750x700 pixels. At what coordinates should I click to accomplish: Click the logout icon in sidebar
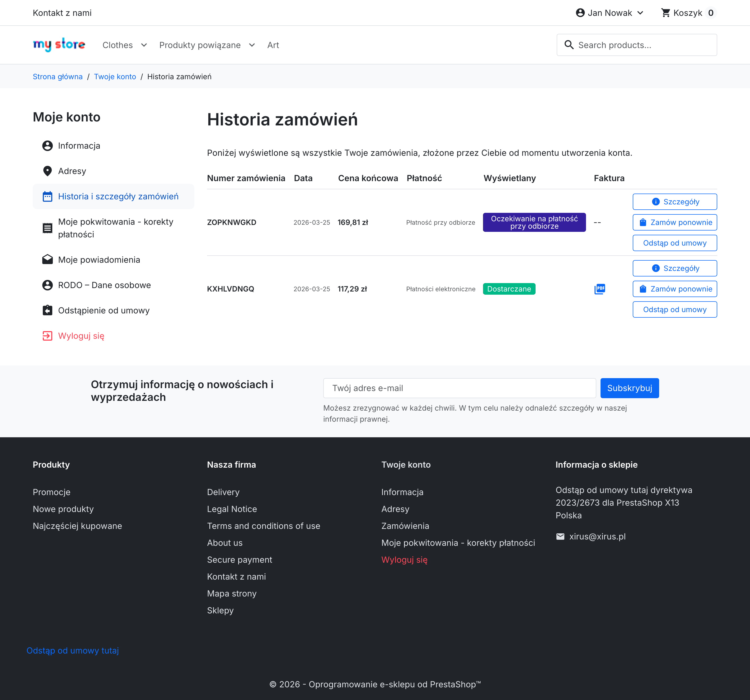48,336
